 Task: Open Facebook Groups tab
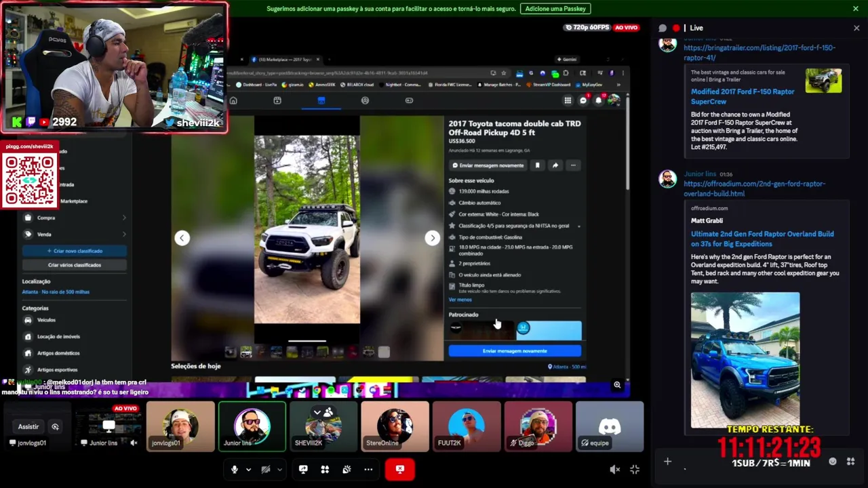coord(365,100)
